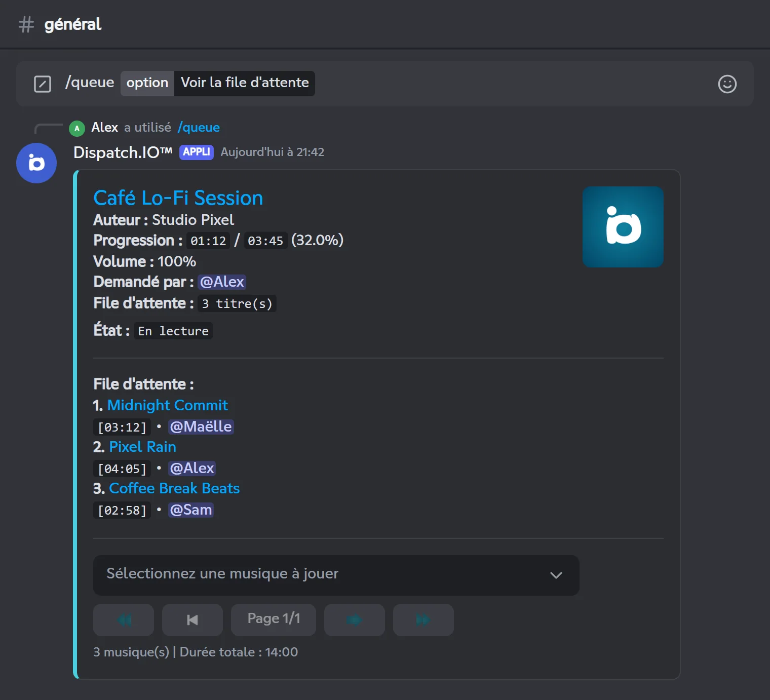Click the username Alex in the command header

[105, 128]
